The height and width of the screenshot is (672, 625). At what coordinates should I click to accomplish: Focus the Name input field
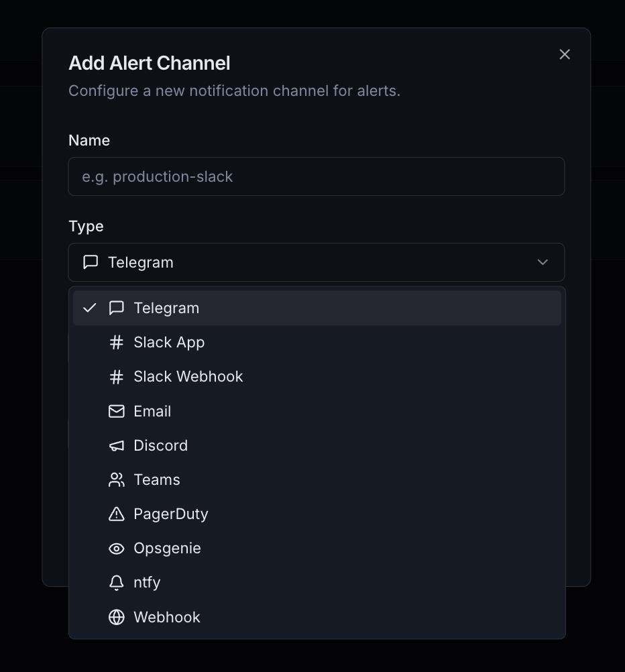[316, 176]
